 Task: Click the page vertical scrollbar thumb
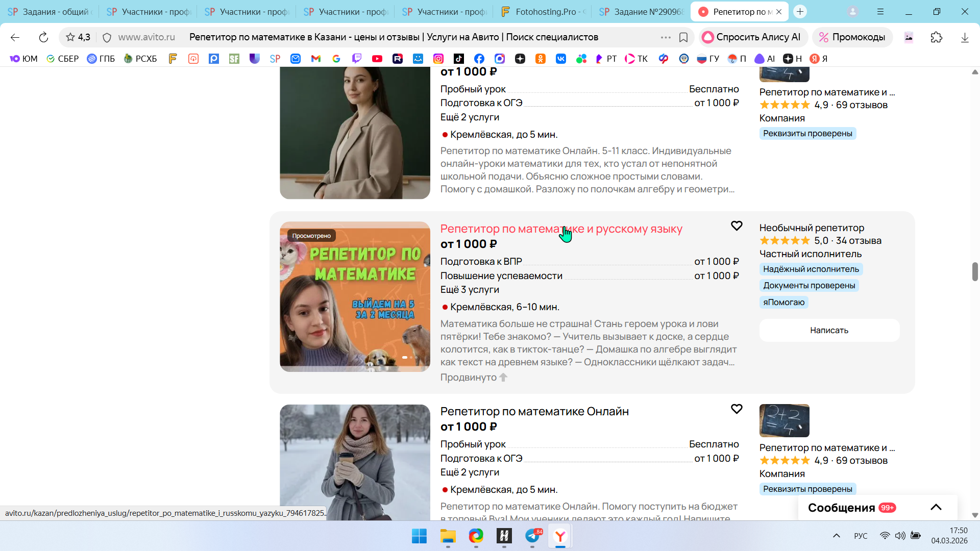(974, 271)
